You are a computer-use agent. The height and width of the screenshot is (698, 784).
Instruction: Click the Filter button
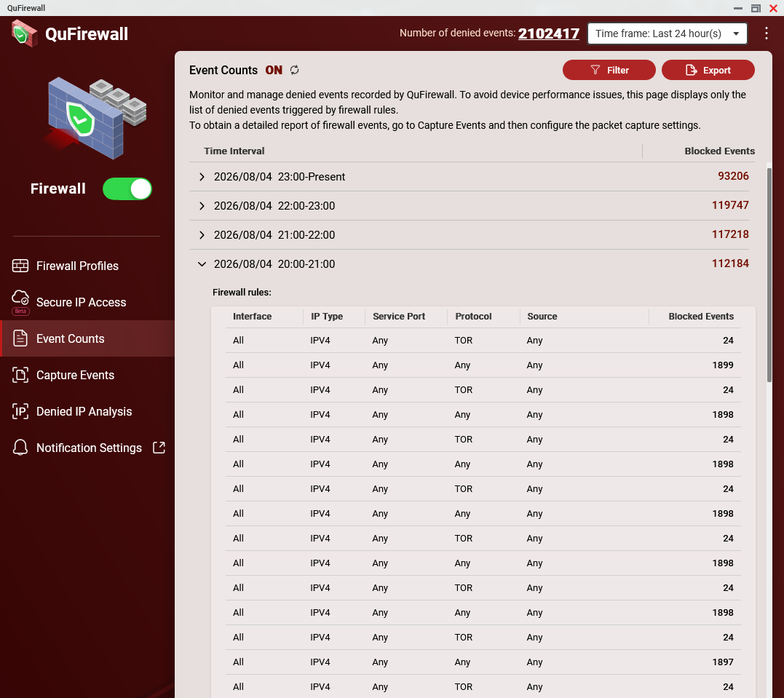[x=609, y=70]
